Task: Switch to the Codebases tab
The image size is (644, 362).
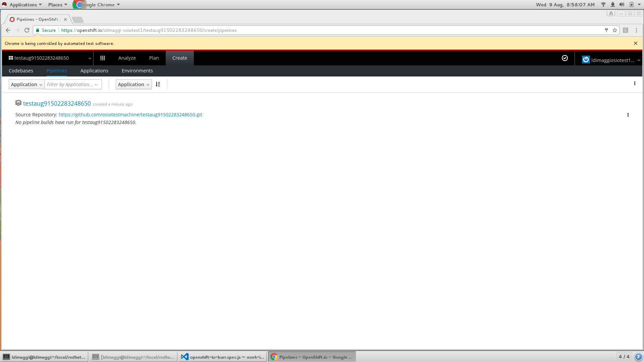Action: click(x=21, y=70)
